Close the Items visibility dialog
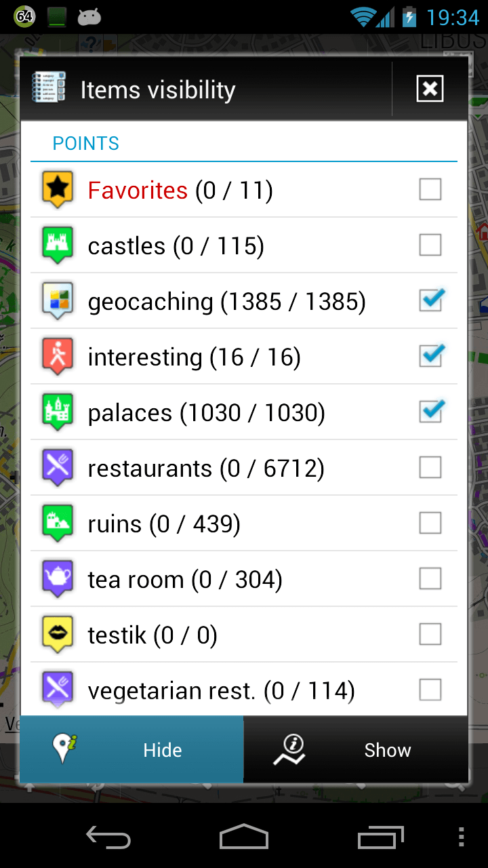Viewport: 488px width, 868px height. [x=430, y=89]
